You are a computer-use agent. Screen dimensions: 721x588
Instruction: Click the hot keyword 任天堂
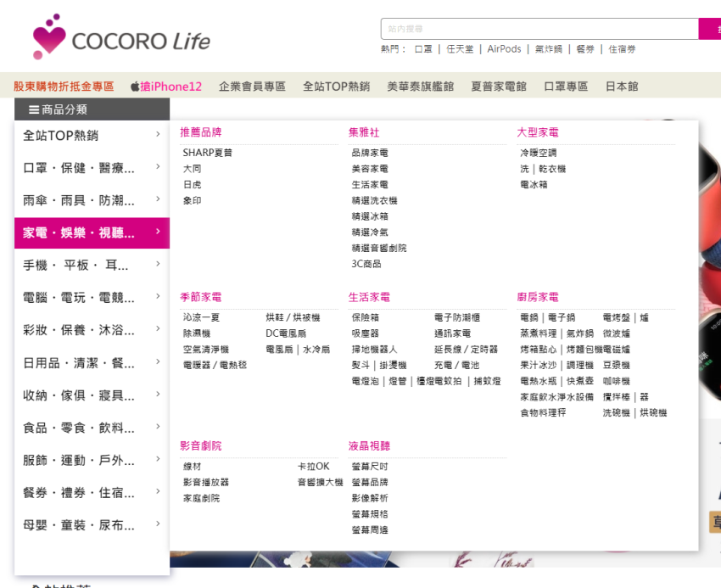point(460,49)
